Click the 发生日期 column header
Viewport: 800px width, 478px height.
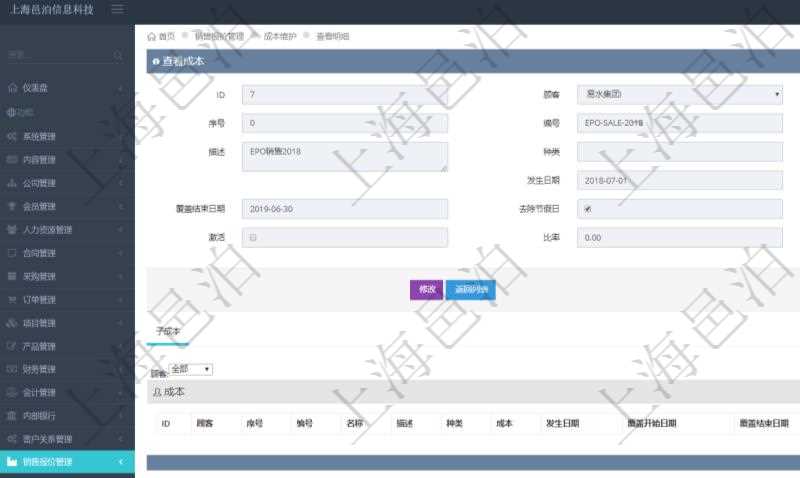tap(562, 423)
